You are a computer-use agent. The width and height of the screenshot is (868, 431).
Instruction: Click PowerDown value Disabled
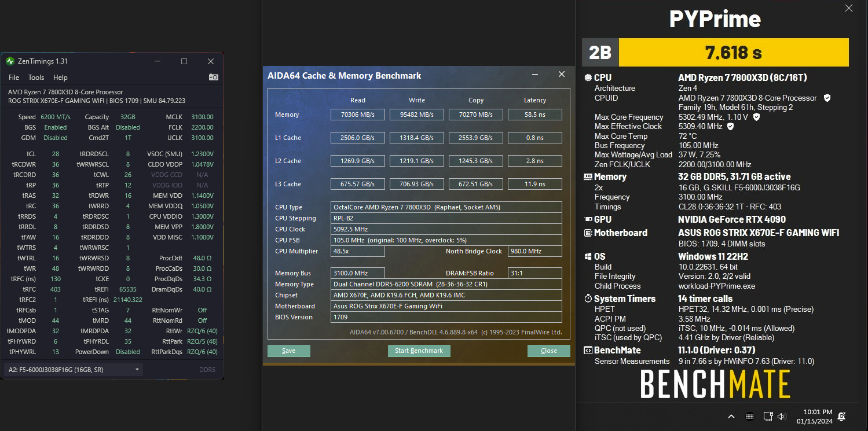click(128, 352)
